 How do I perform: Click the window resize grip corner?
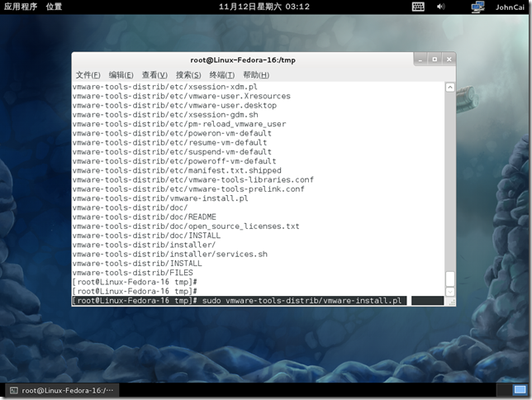tap(452, 302)
